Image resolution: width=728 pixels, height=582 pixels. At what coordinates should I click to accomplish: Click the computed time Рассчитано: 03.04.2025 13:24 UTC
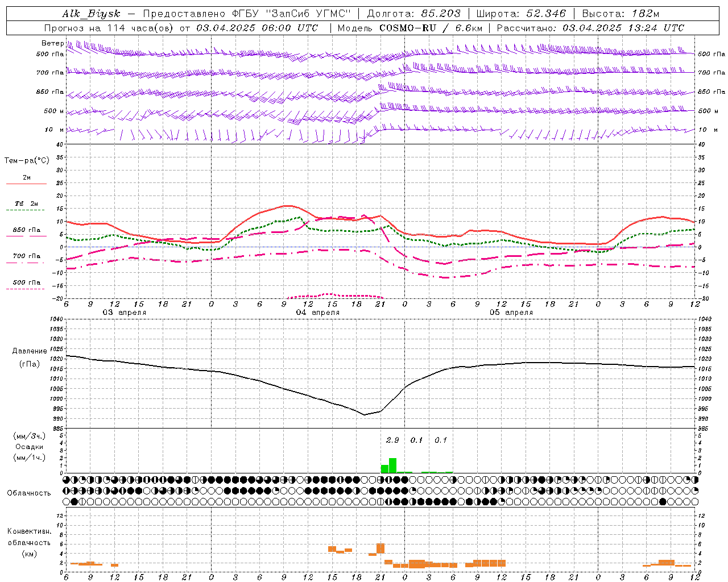[x=590, y=28]
